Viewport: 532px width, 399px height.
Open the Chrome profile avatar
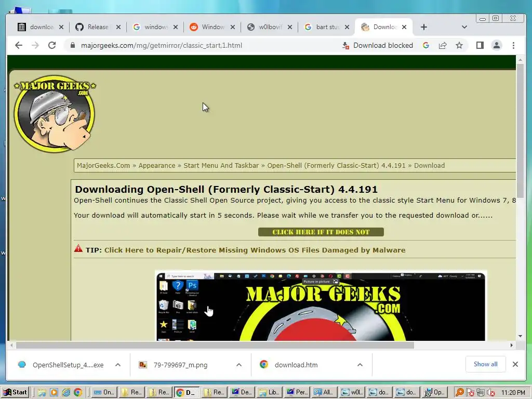pos(496,46)
